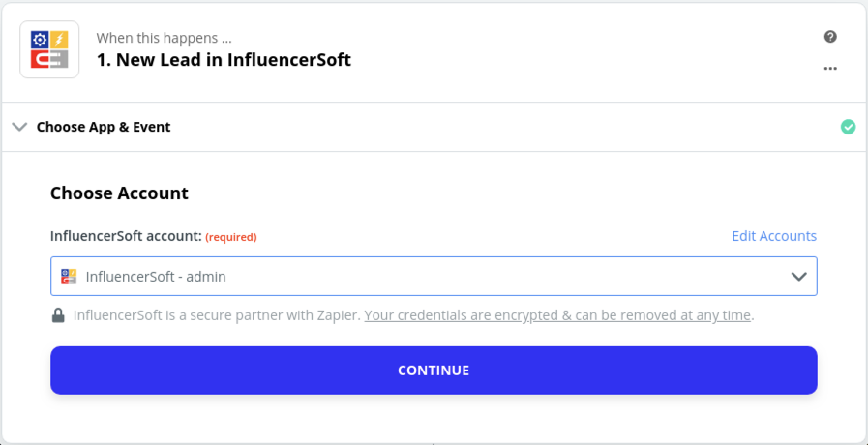Screen dimensions: 868x445
Task: Click the secure partner with Zapier text
Action: (x=218, y=315)
